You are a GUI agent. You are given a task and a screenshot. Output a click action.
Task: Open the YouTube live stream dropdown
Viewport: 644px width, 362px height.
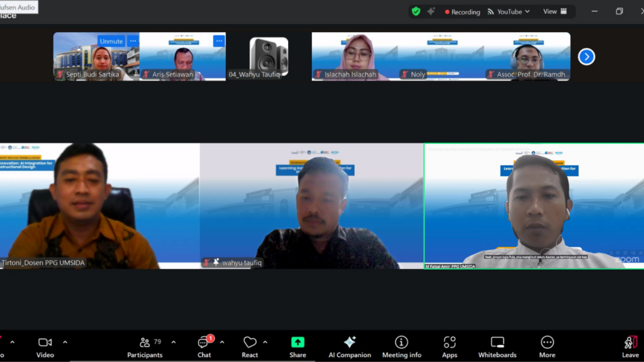[509, 11]
